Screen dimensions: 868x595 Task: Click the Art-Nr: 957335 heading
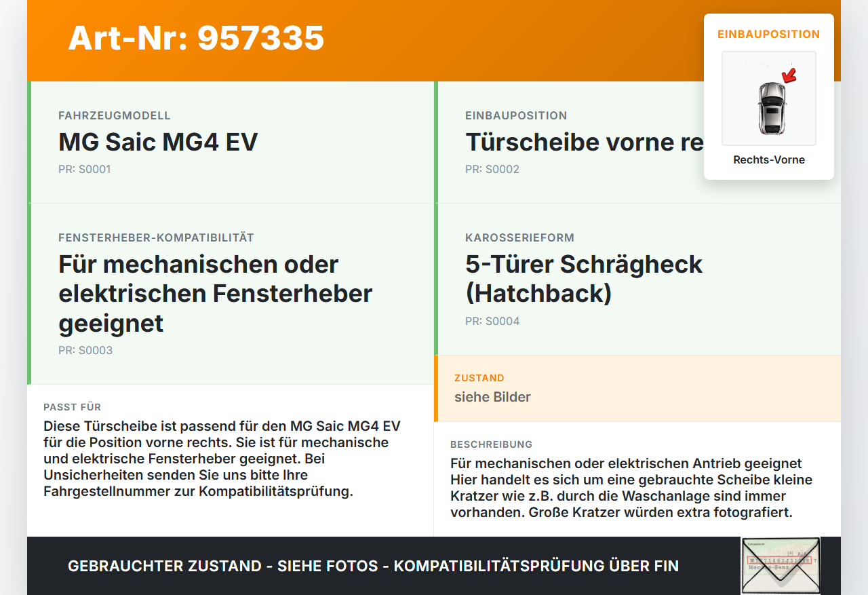coord(196,38)
